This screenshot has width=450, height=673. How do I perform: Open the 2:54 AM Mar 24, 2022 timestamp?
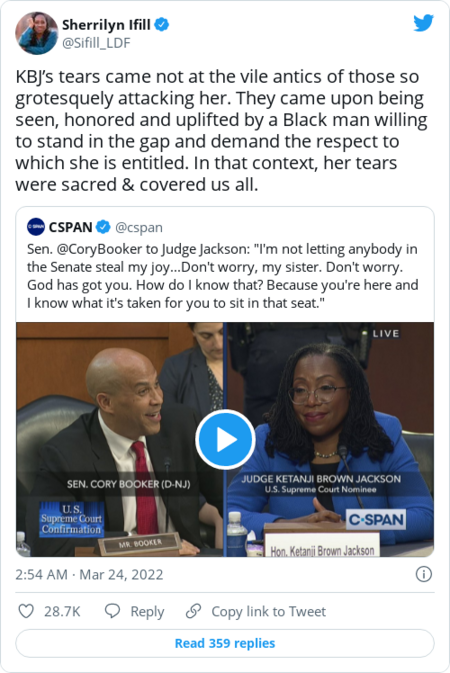(89, 574)
